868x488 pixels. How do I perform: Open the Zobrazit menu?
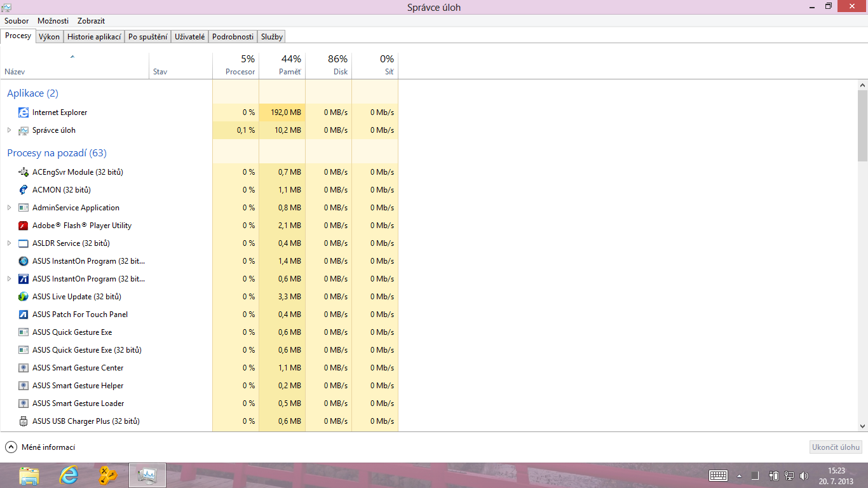[91, 21]
